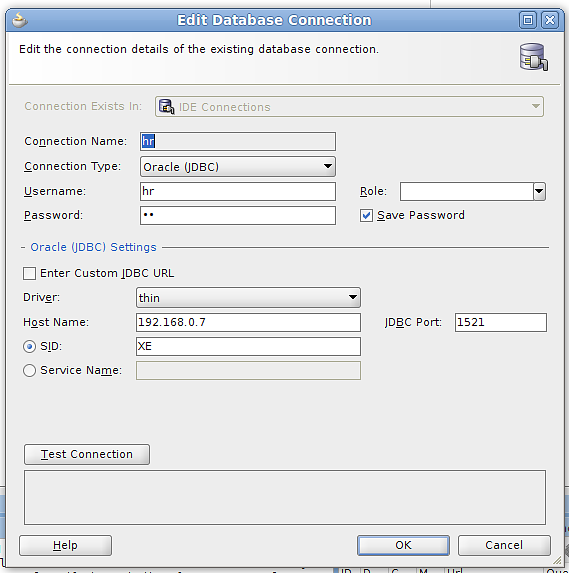Select the SID radio button
The height and width of the screenshot is (573, 569).
point(29,346)
